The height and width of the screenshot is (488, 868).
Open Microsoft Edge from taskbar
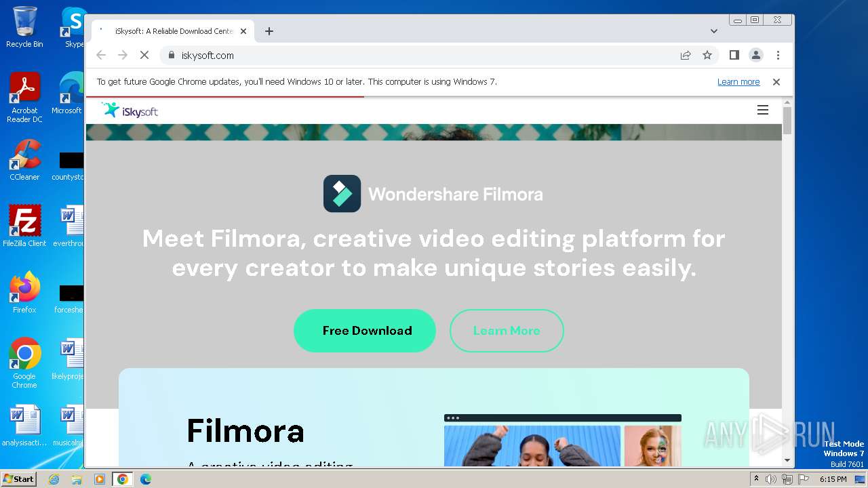[146, 479]
